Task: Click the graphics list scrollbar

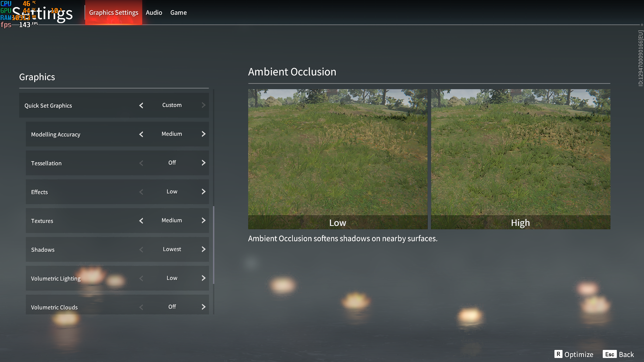Action: coord(214,245)
